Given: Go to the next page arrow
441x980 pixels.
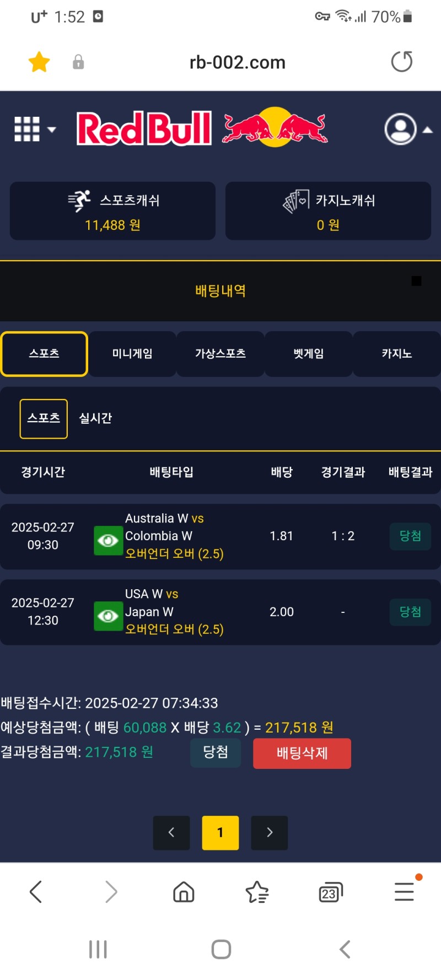Looking at the screenshot, I should click(270, 832).
